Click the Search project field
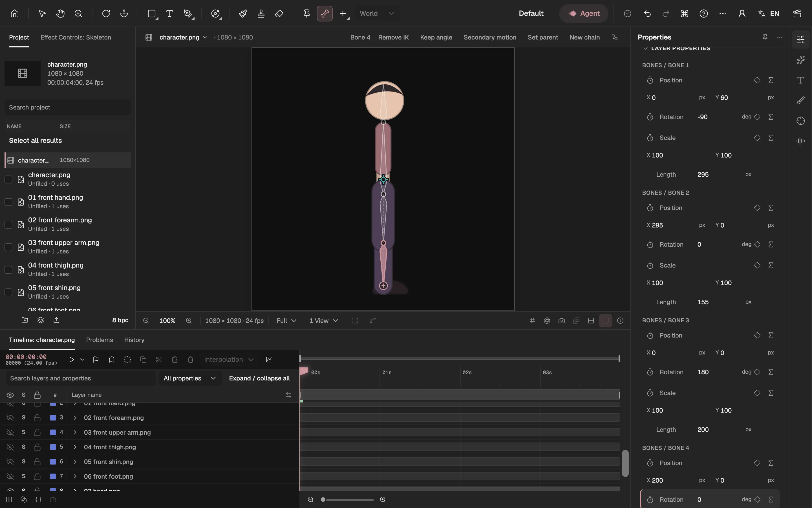 click(x=67, y=107)
